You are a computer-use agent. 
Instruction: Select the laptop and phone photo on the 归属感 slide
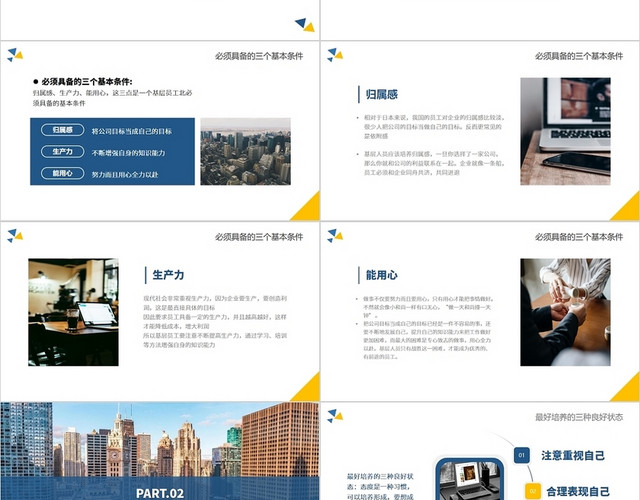[x=565, y=131]
